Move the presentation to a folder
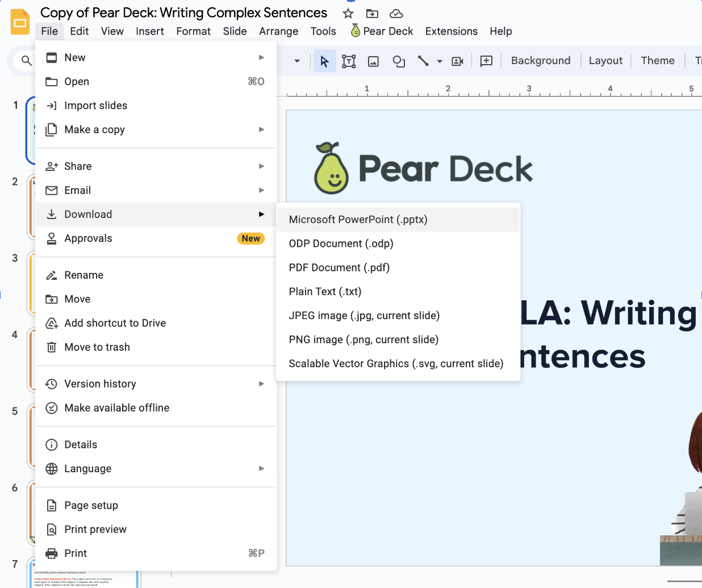702x588 pixels. pyautogui.click(x=371, y=13)
